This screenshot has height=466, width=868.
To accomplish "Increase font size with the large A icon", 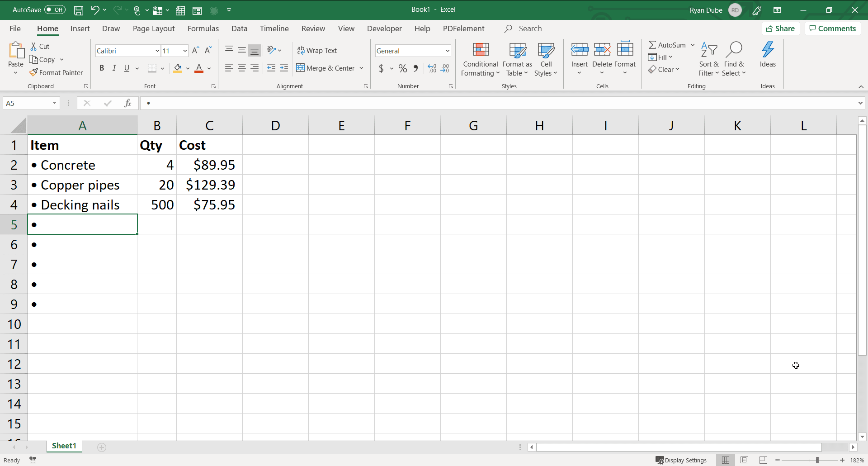I will pyautogui.click(x=195, y=51).
